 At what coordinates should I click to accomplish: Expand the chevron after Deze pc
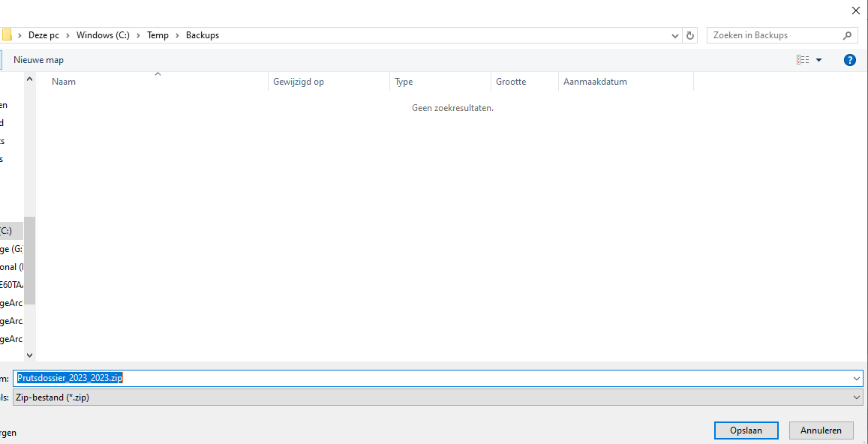pos(68,35)
